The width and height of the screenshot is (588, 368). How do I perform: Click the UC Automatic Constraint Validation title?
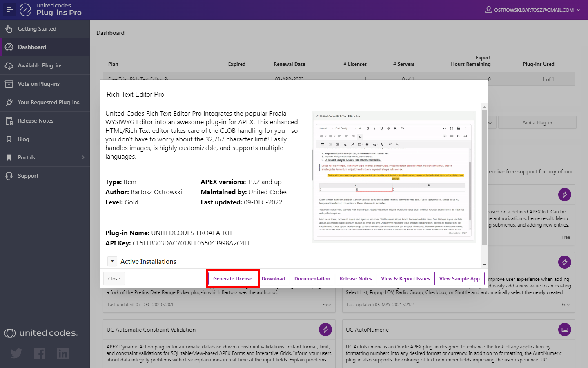click(x=151, y=330)
